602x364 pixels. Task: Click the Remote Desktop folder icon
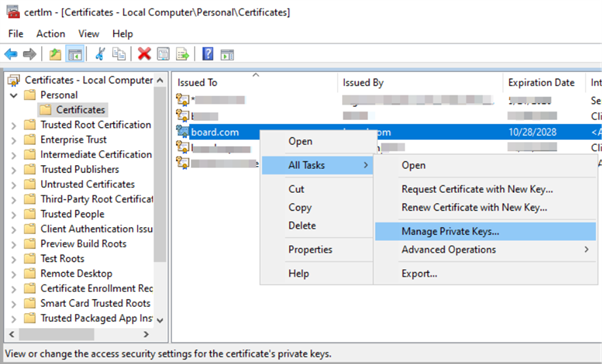30,273
